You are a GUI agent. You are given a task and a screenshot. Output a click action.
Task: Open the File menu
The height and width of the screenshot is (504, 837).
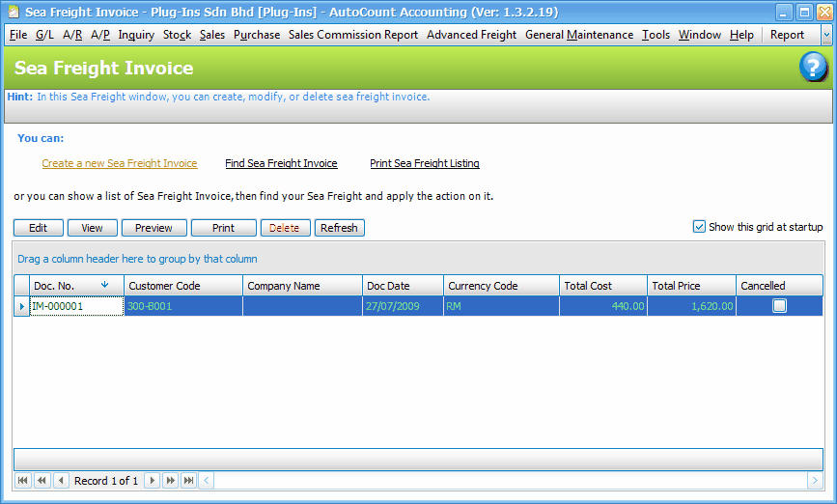pos(18,35)
